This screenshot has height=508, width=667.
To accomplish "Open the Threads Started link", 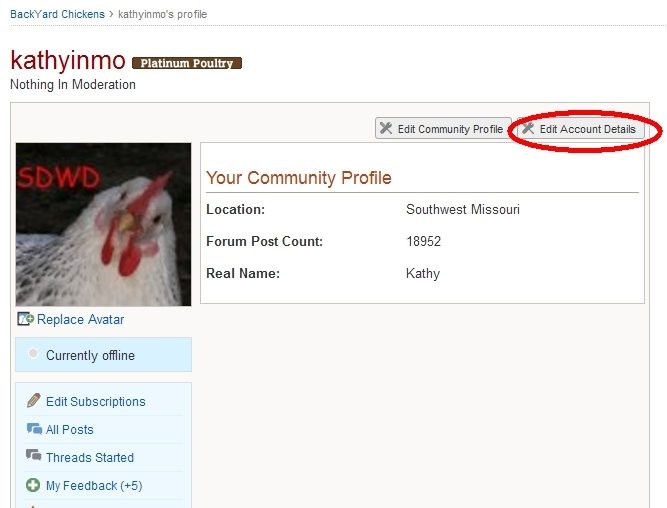I will [x=89, y=457].
